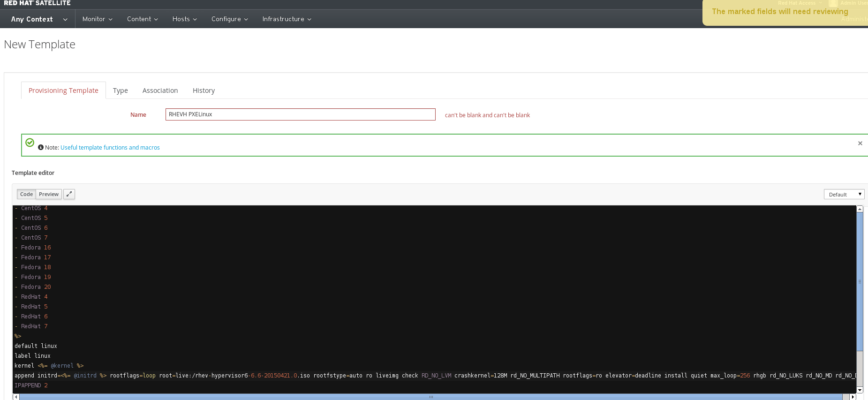Click the editor scroll up arrow
This screenshot has height=400, width=868.
coord(860,209)
